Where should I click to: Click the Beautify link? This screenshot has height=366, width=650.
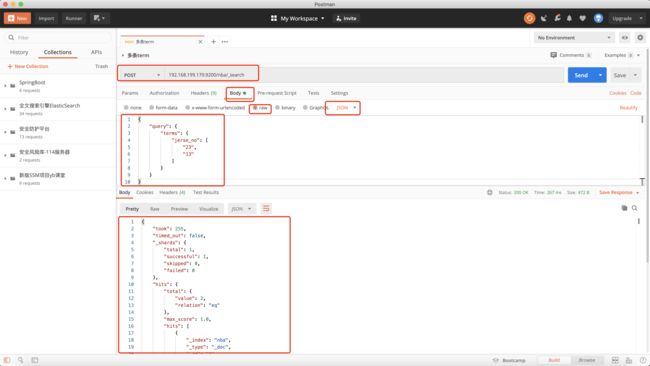(x=628, y=108)
